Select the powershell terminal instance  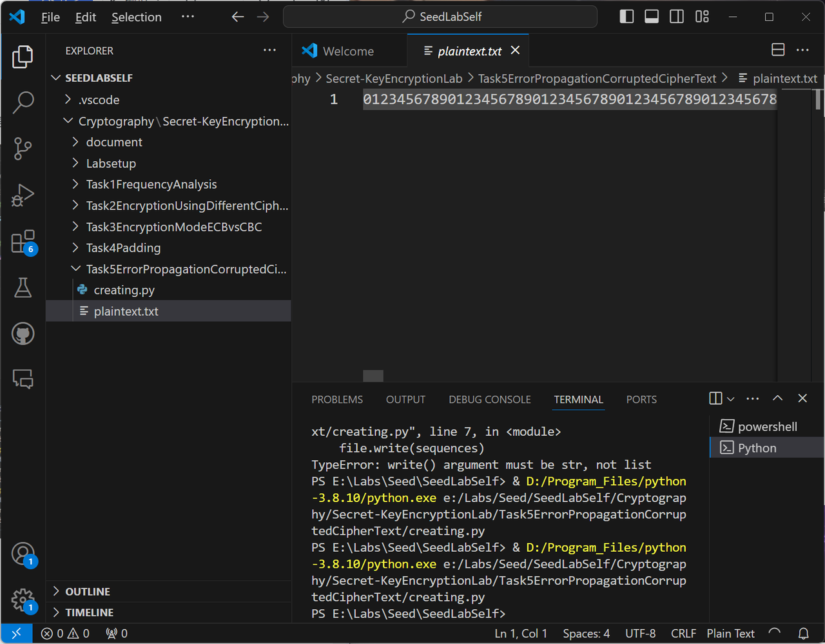[x=767, y=427]
